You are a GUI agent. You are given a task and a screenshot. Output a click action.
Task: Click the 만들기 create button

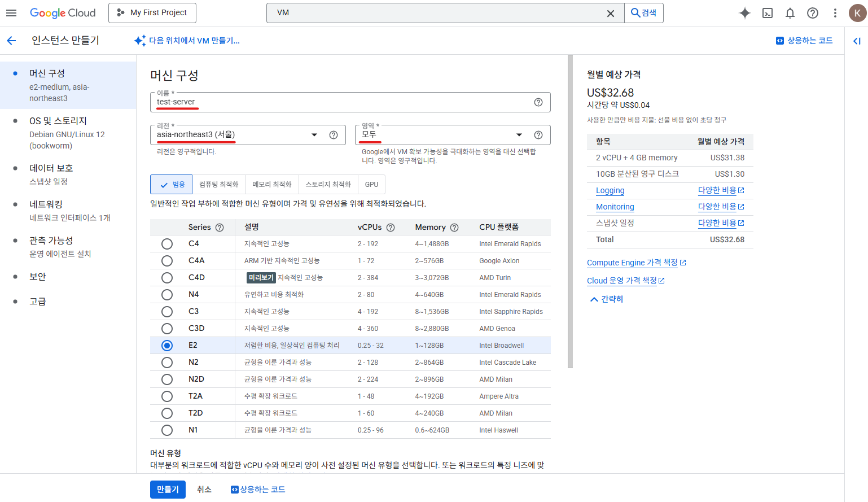point(168,490)
